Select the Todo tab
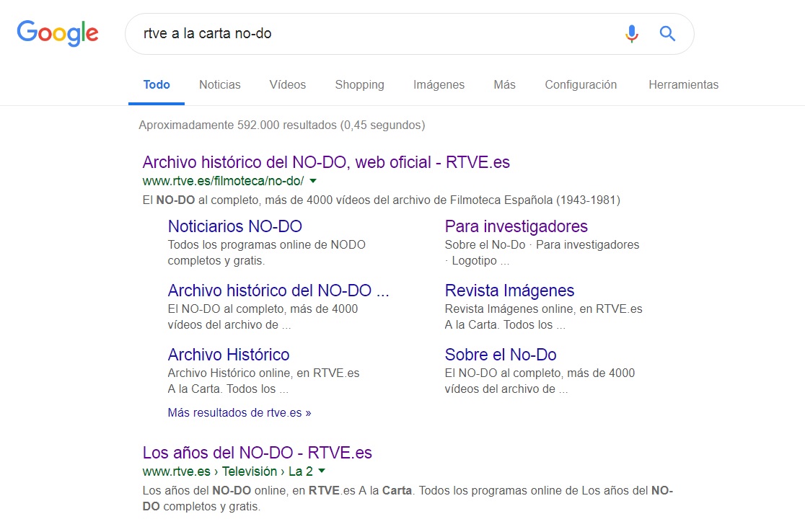 tap(157, 84)
